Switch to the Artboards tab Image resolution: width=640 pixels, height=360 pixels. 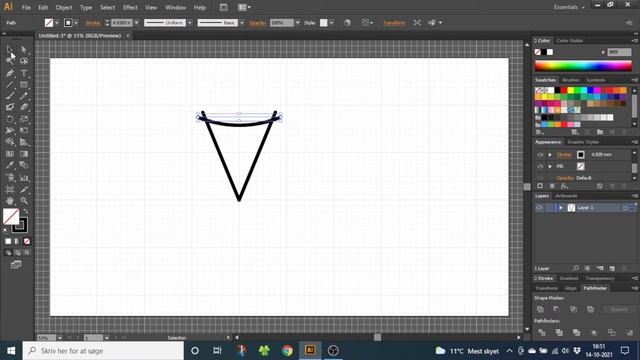point(566,196)
